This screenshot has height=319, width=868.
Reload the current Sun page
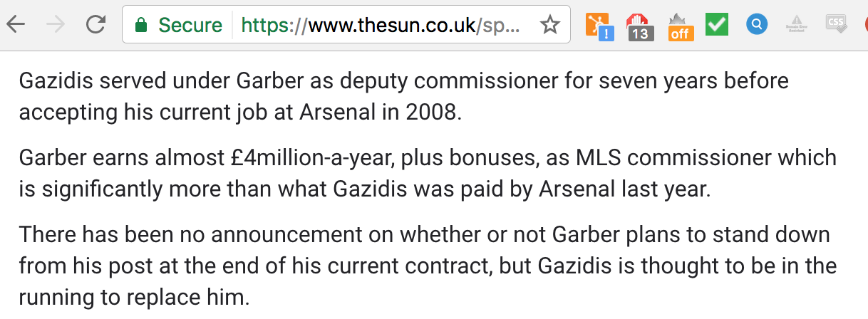[95, 25]
